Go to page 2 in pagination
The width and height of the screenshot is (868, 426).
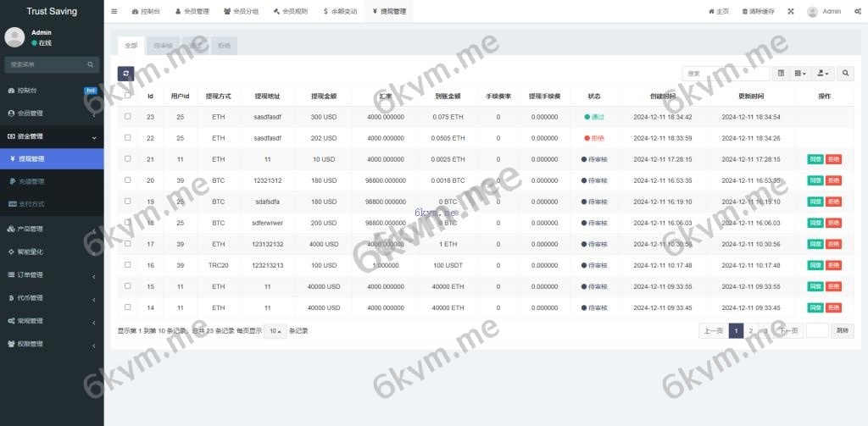click(751, 331)
